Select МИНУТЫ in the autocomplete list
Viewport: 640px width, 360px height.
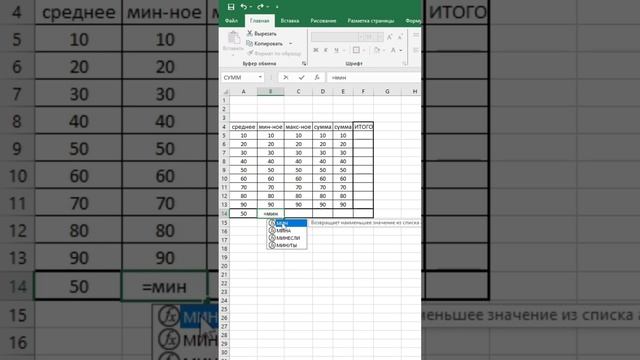tap(287, 245)
